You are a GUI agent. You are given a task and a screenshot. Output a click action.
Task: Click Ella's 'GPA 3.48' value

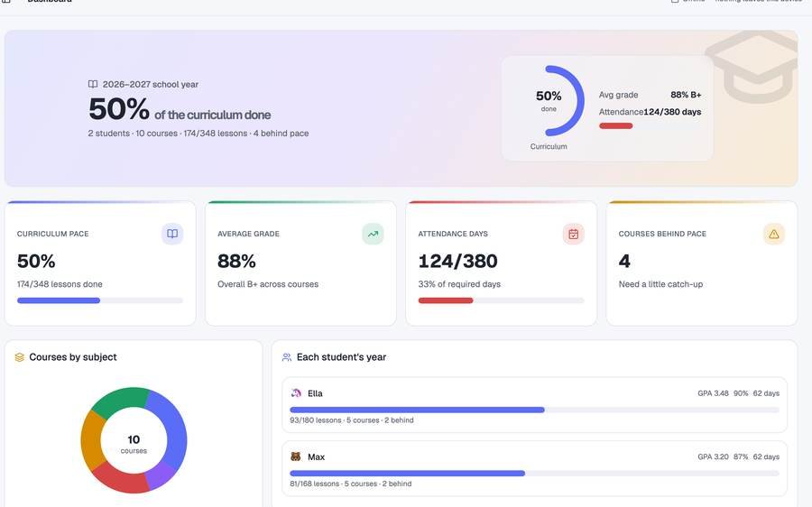[x=713, y=393]
